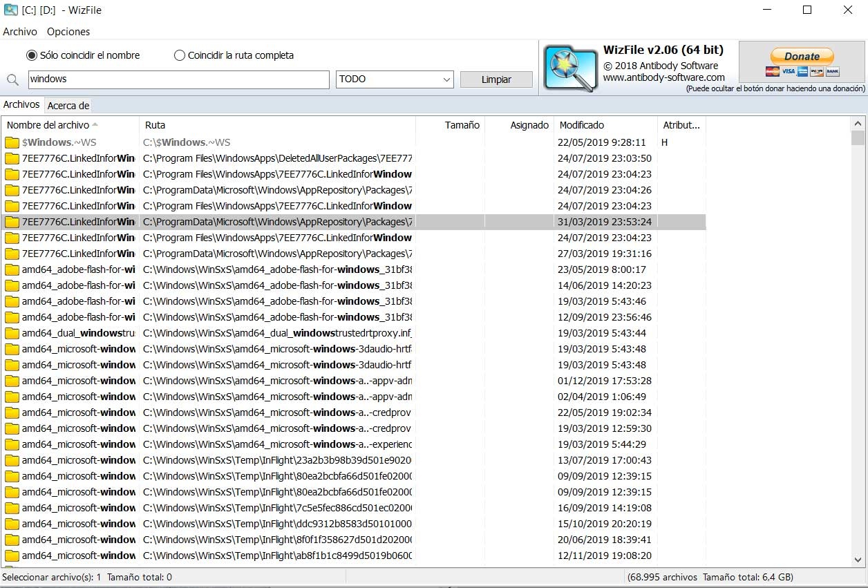
Task: Click the www.antibody-software.com link
Action: click(x=664, y=77)
